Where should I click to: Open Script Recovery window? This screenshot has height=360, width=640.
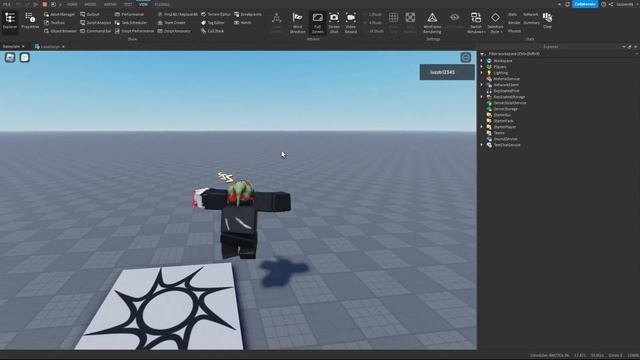click(174, 31)
